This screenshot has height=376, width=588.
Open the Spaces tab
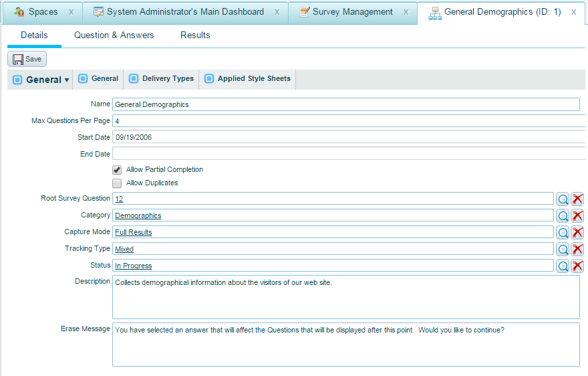(x=43, y=12)
